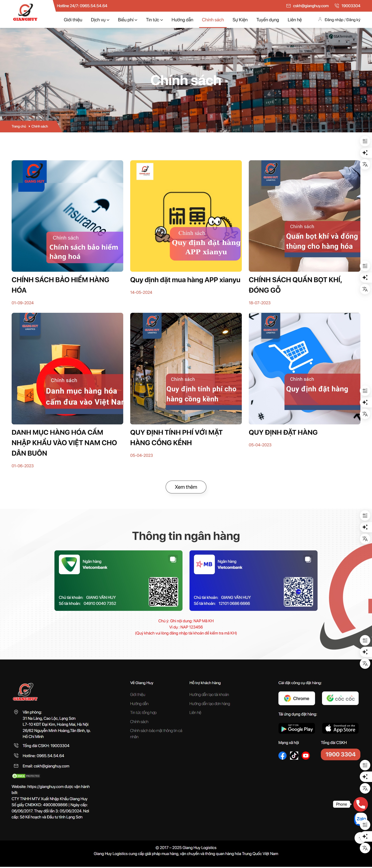
Task: Open the TikTok social icon
Action: (294, 755)
